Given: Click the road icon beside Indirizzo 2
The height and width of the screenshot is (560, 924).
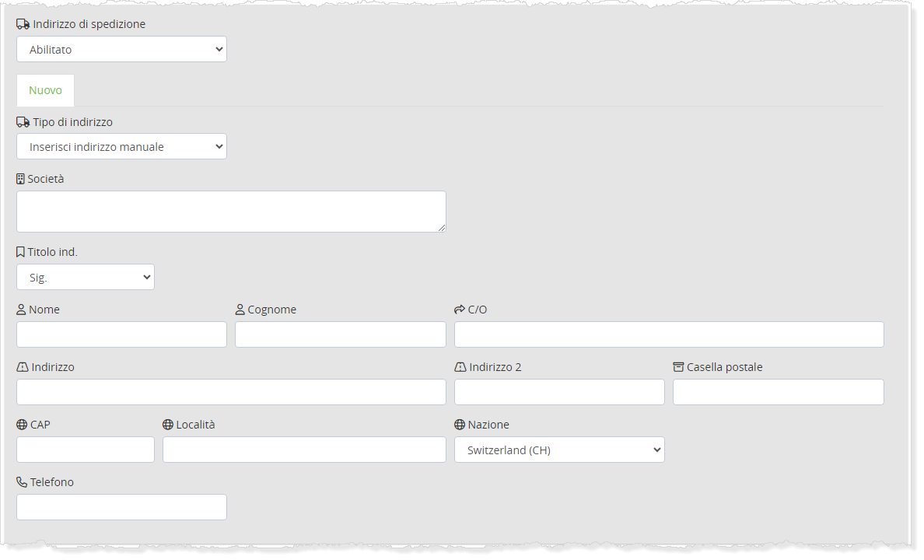Looking at the screenshot, I should (460, 367).
